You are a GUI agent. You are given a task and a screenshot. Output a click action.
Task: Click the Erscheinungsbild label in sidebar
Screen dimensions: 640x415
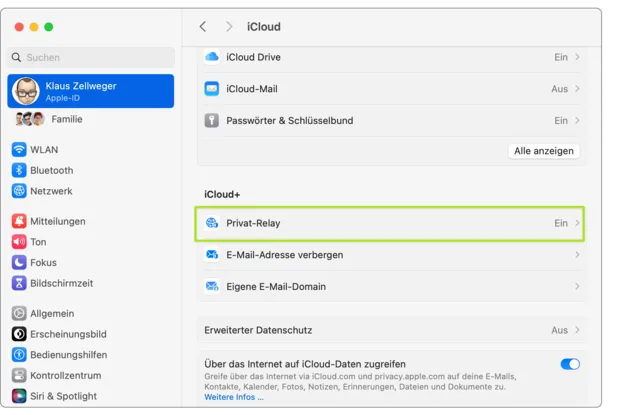pos(68,334)
